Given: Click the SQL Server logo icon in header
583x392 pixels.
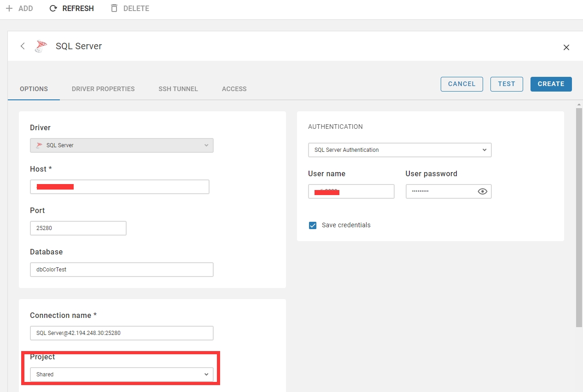Looking at the screenshot, I should pos(41,46).
